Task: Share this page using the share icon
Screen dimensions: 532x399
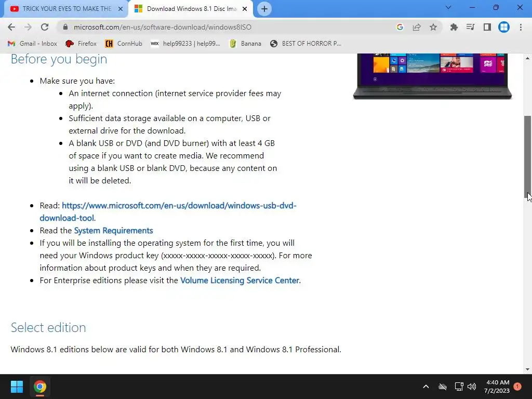Action: pos(417,27)
